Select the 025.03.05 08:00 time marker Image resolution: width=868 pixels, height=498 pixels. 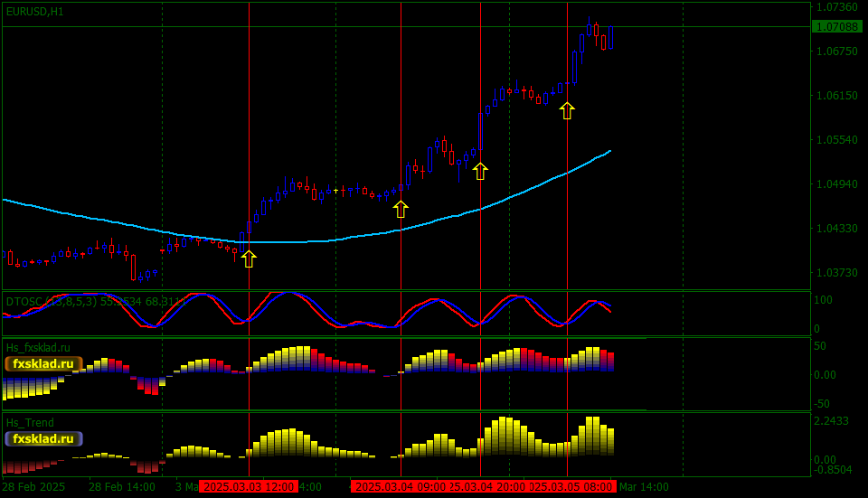pyautogui.click(x=571, y=487)
